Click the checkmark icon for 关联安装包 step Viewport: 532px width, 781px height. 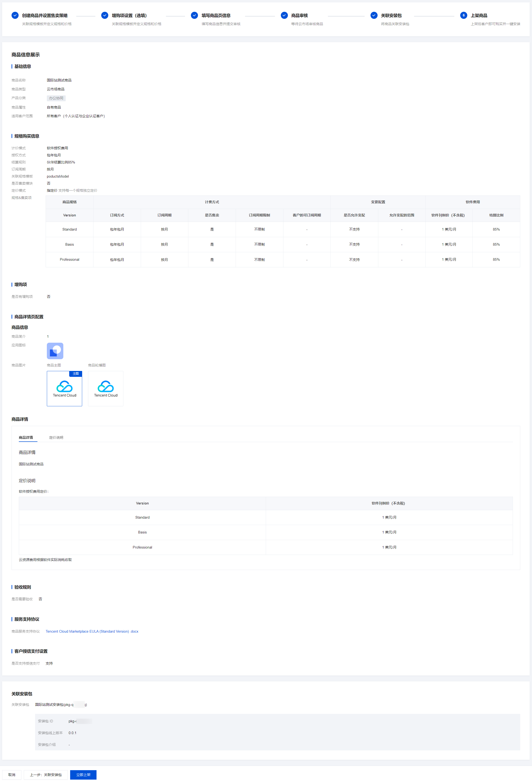click(x=374, y=16)
